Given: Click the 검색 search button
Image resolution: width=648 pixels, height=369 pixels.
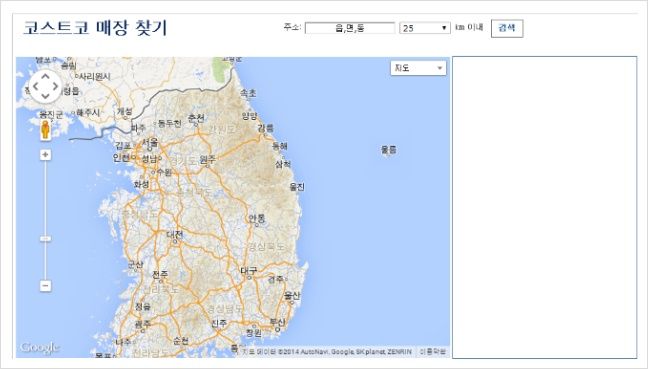Looking at the screenshot, I should tap(507, 29).
